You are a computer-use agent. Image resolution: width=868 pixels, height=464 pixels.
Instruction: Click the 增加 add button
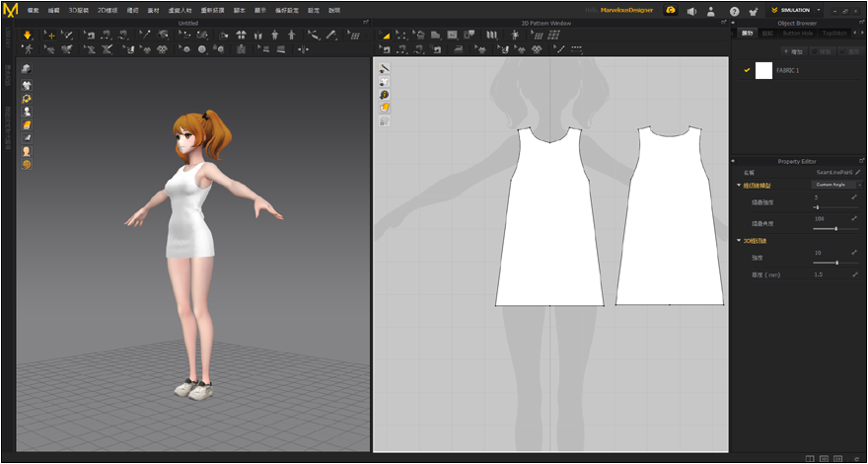tap(792, 50)
